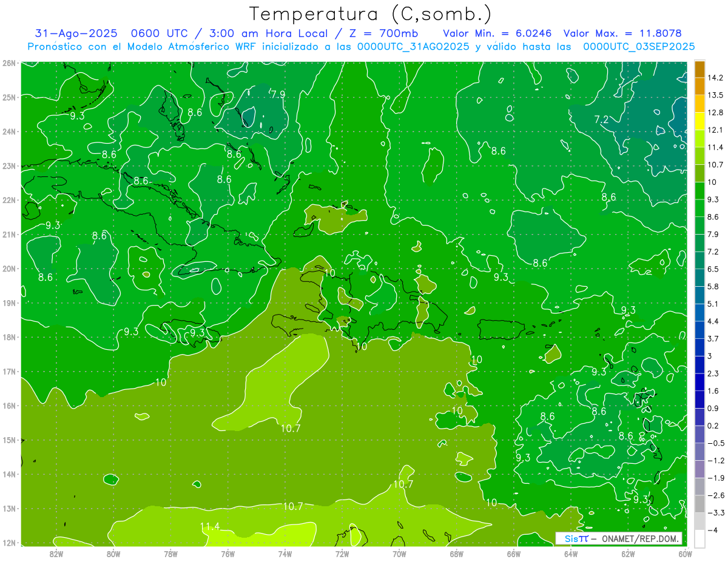Click the 74W longitude axis label

(285, 554)
